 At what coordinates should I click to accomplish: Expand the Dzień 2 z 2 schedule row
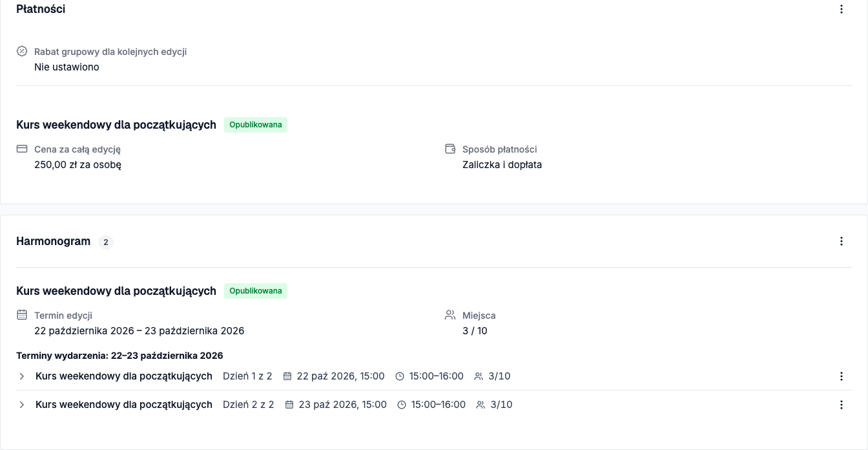coord(22,405)
